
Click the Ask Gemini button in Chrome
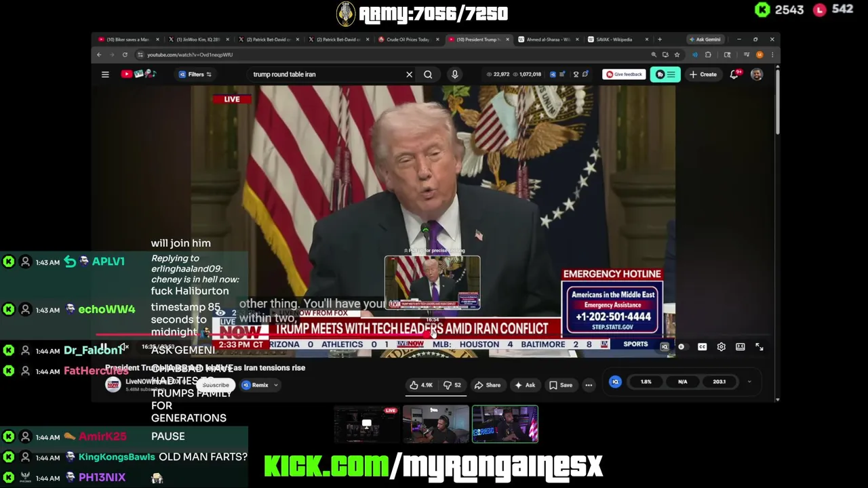[705, 39]
